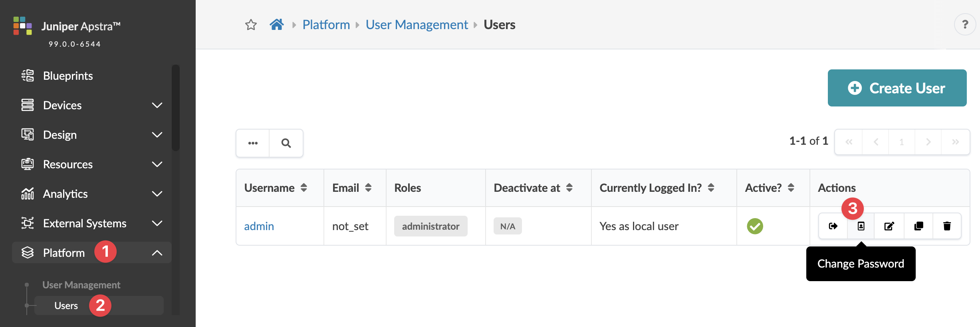
Task: Sort table by Email column
Action: click(368, 188)
